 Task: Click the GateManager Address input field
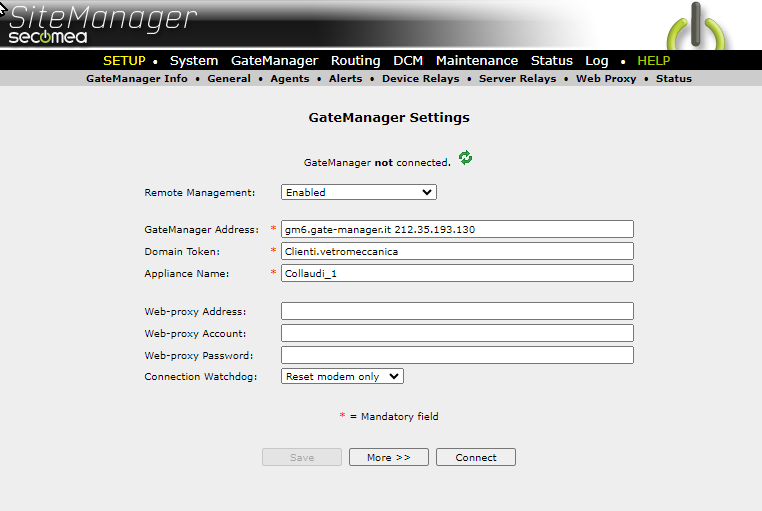tap(457, 229)
